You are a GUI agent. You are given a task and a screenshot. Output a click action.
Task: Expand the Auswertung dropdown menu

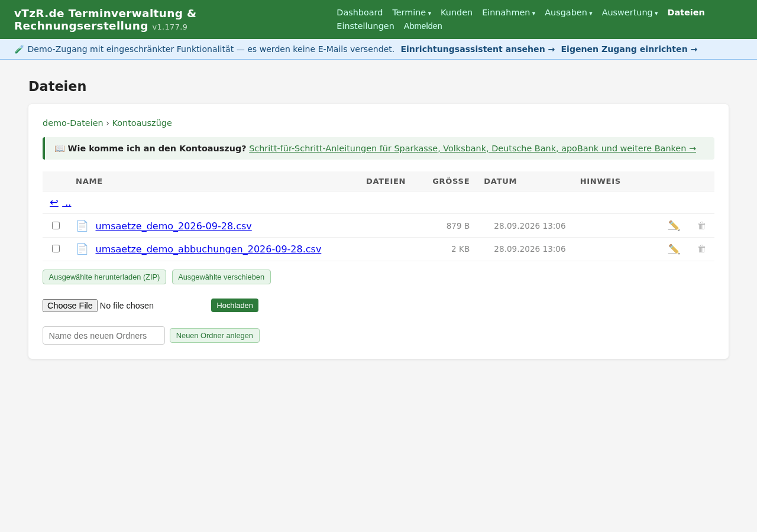click(x=630, y=12)
